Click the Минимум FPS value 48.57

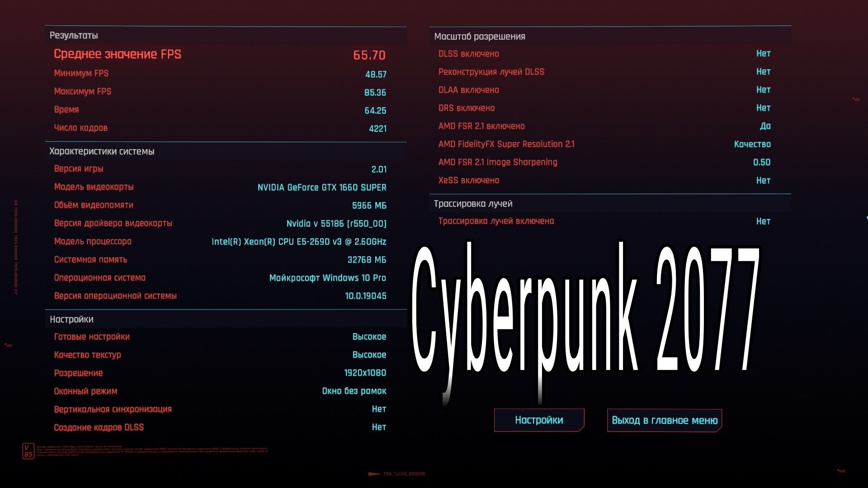click(x=376, y=74)
